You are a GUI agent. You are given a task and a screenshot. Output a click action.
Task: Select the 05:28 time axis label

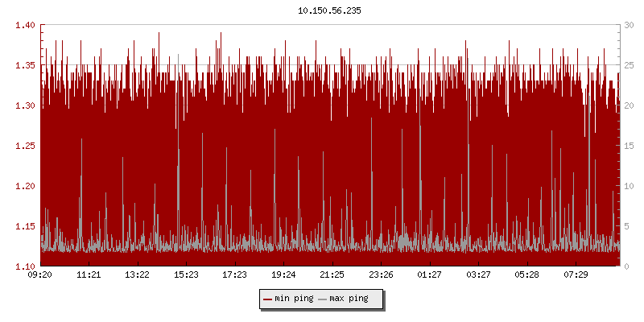pos(526,275)
